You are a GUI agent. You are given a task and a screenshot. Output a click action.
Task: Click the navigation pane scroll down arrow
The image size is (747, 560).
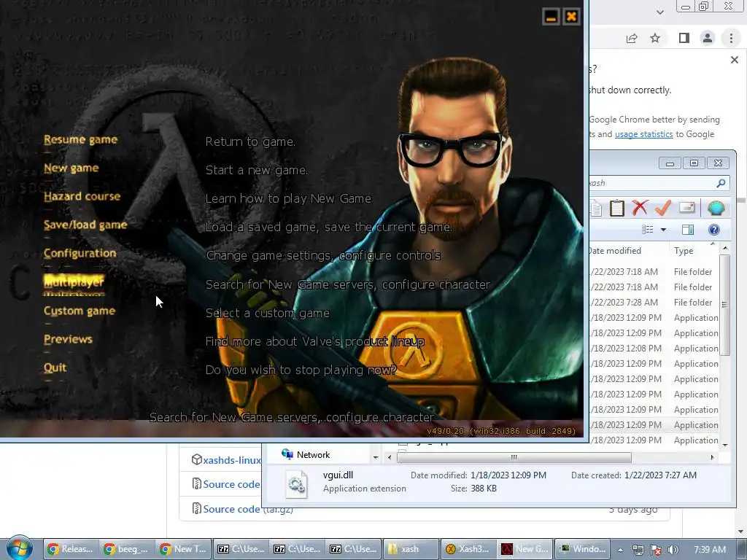pos(376,457)
